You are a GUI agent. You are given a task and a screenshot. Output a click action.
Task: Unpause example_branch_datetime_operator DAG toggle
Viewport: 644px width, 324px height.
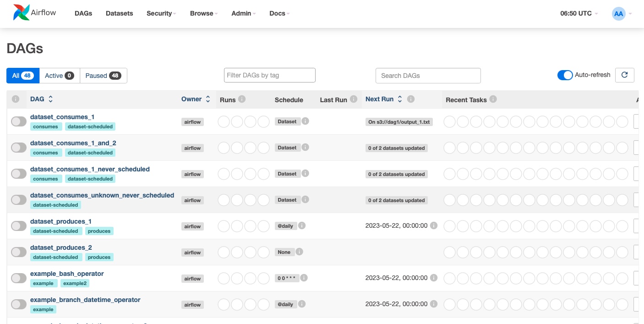click(x=19, y=304)
